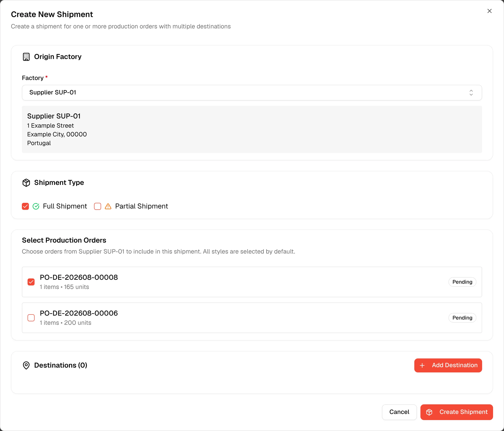The width and height of the screenshot is (504, 431).
Task: Click the Add Destination button
Action: [448, 365]
